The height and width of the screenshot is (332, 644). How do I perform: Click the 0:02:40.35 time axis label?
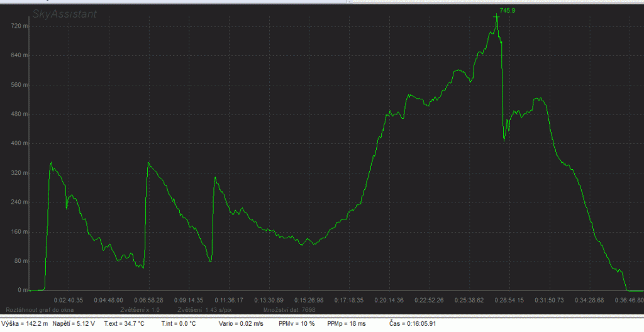69,300
